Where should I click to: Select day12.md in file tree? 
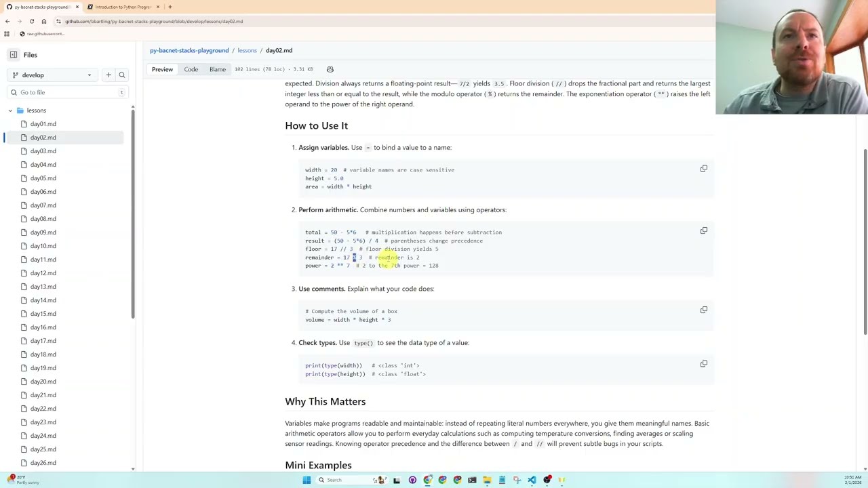coord(43,273)
